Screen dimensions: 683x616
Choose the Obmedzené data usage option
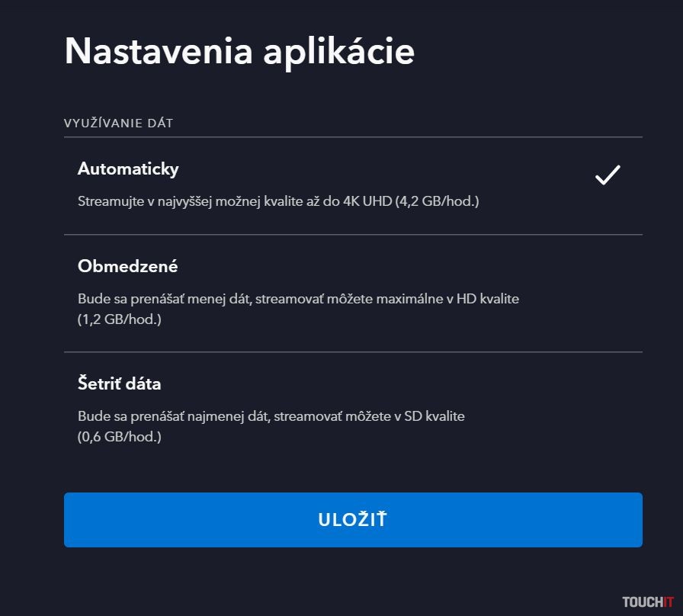click(127, 267)
